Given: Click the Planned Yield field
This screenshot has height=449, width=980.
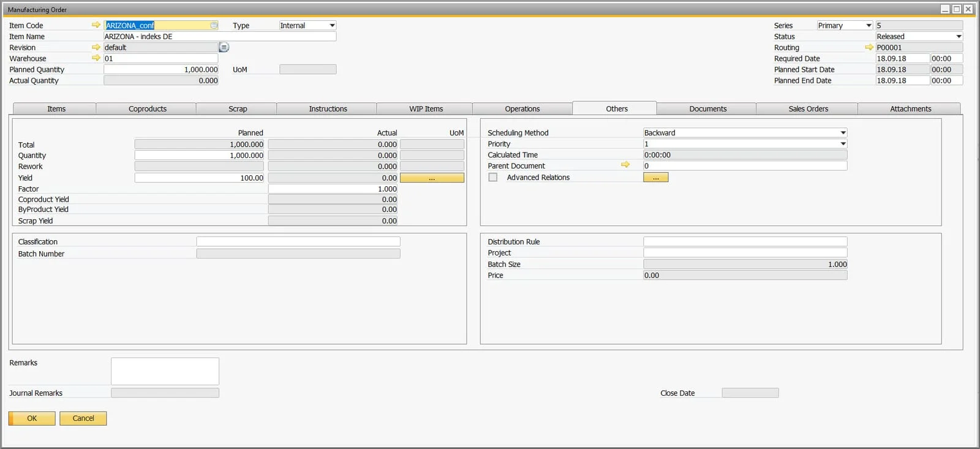Looking at the screenshot, I should 199,178.
